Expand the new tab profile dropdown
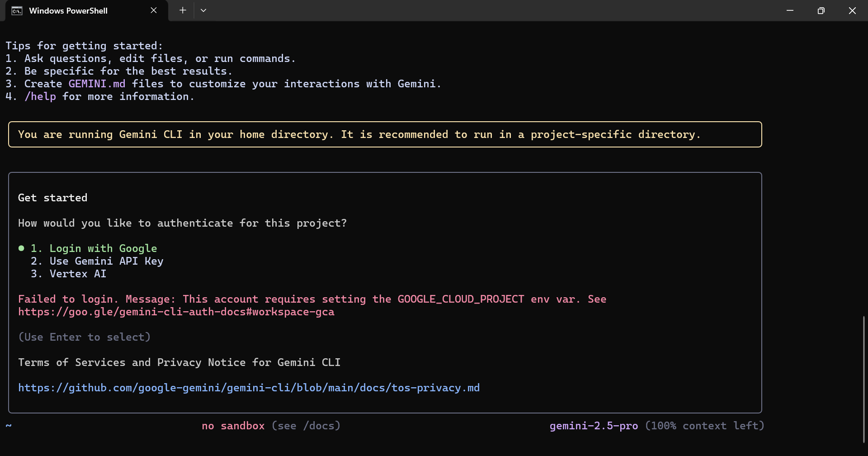 pyautogui.click(x=203, y=10)
